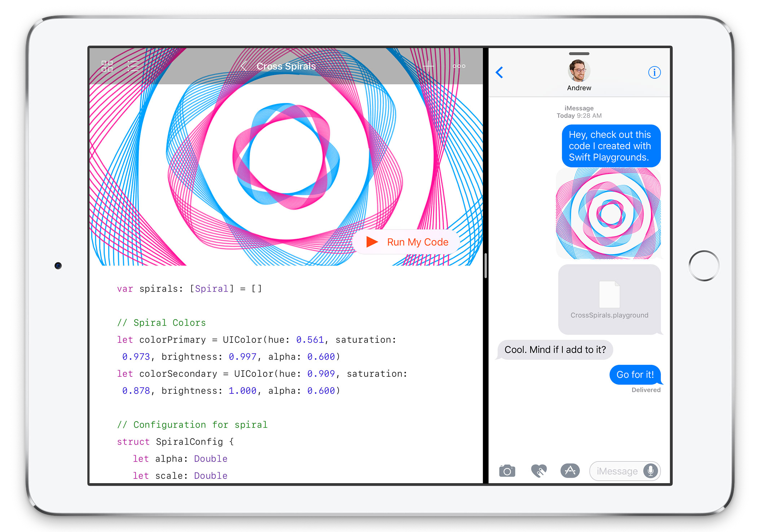Return to playground list via the back chevron

coord(244,66)
